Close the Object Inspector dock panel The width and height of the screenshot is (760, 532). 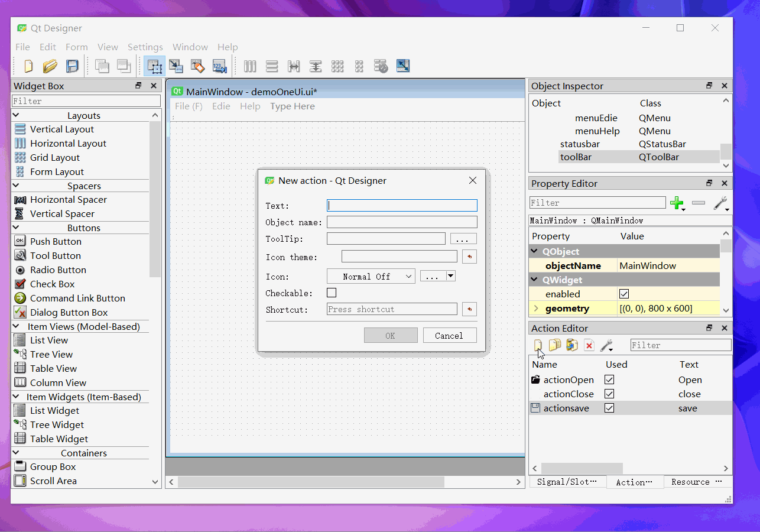pyautogui.click(x=724, y=86)
